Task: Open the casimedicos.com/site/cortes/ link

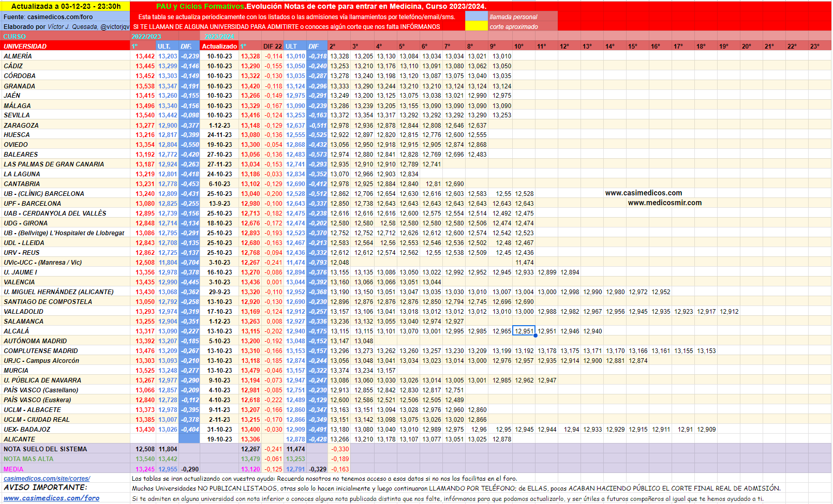Action: [x=47, y=479]
